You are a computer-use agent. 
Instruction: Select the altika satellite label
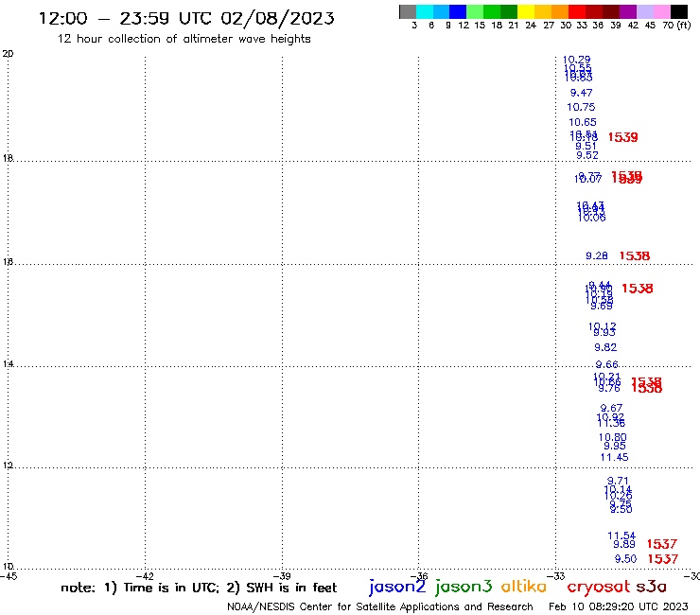[524, 586]
